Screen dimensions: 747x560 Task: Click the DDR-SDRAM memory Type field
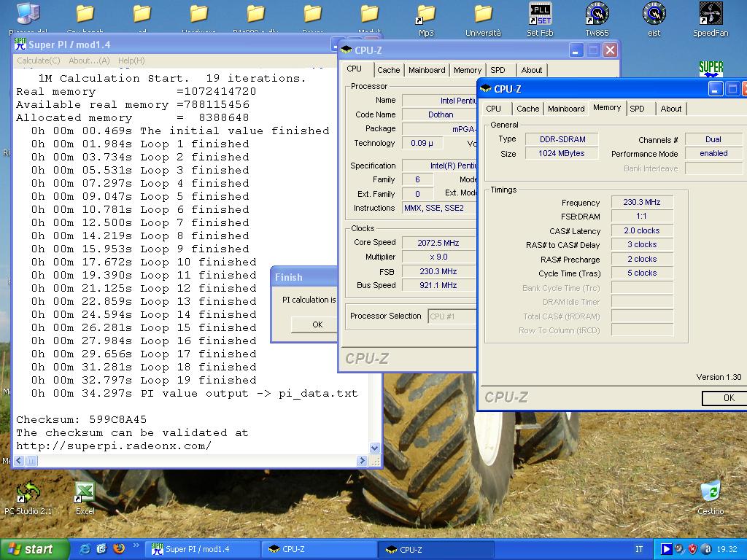(562, 139)
